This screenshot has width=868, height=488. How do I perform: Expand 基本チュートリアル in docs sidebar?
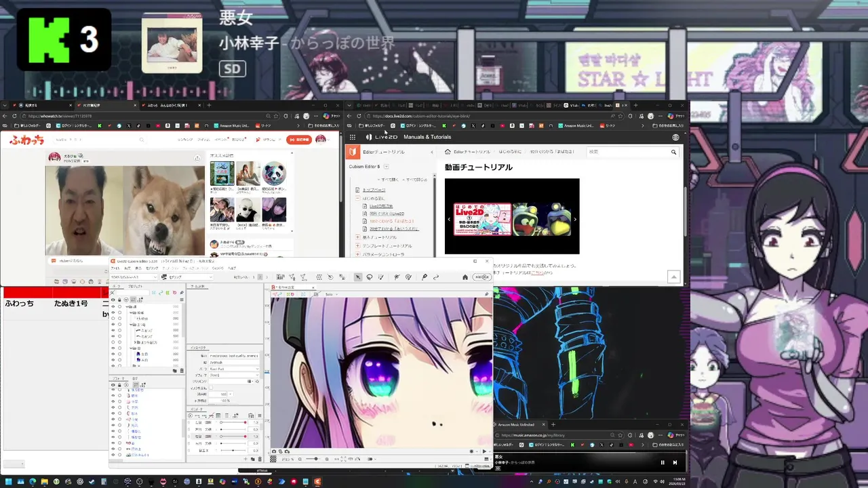click(358, 237)
